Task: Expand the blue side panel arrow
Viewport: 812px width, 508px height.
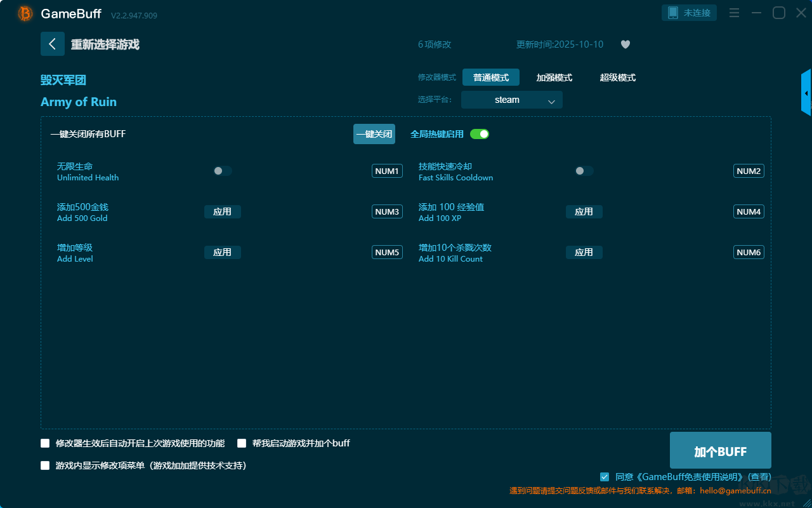Action: click(x=806, y=92)
